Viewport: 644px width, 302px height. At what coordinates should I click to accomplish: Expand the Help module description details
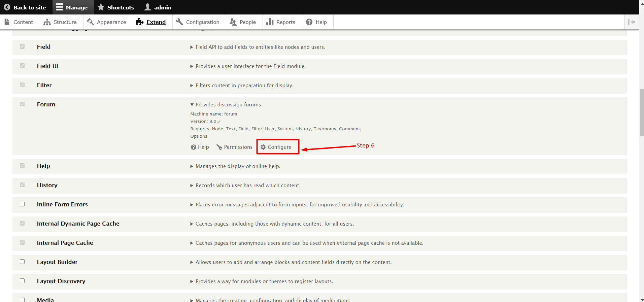click(235, 166)
